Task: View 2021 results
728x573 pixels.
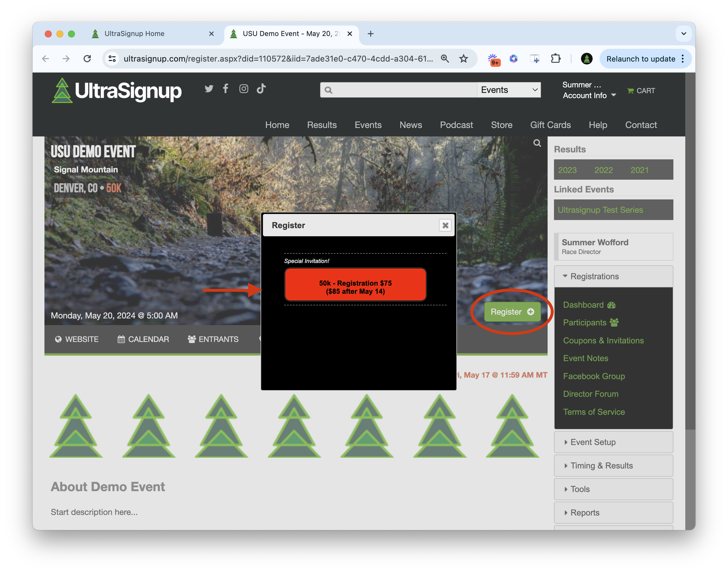Action: (639, 170)
